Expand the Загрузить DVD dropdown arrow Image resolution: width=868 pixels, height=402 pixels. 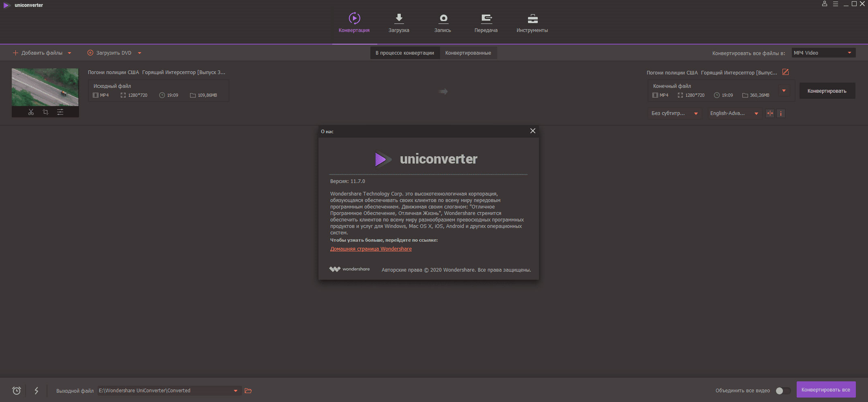coord(139,53)
